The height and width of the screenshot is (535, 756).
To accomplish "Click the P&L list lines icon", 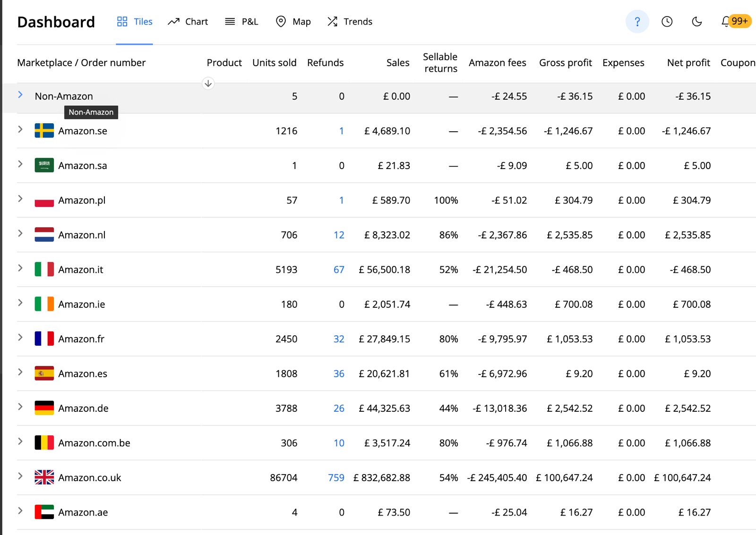I will pos(230,22).
